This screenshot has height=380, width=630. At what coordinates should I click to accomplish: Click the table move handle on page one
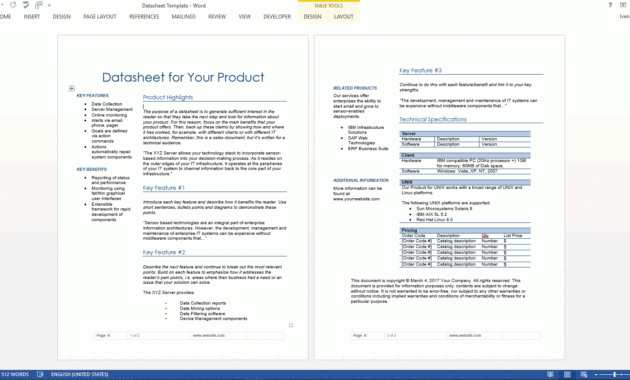(x=72, y=88)
